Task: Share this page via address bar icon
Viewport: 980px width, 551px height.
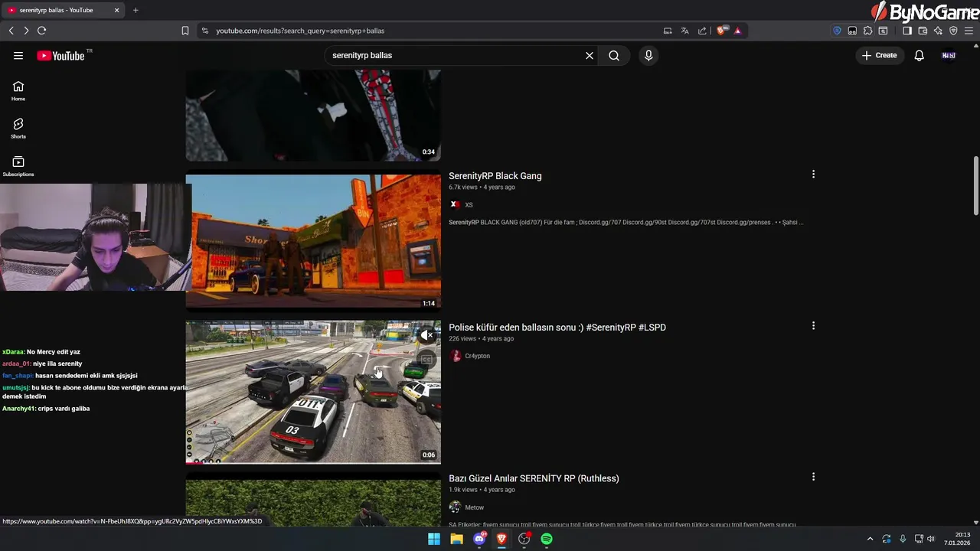Action: point(702,31)
